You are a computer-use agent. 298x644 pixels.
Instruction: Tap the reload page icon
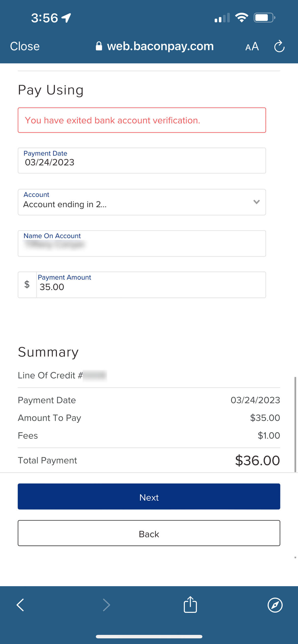pyautogui.click(x=279, y=46)
